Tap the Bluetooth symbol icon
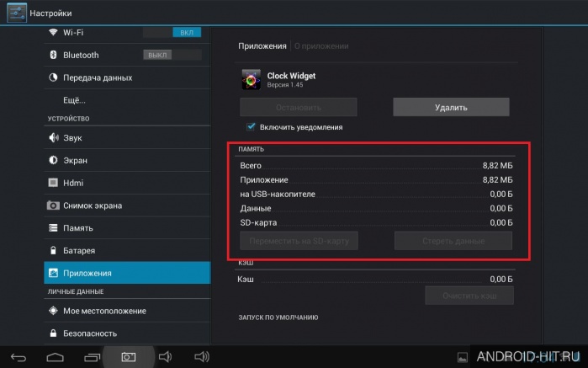Viewport: 588px width, 368px height. point(53,55)
